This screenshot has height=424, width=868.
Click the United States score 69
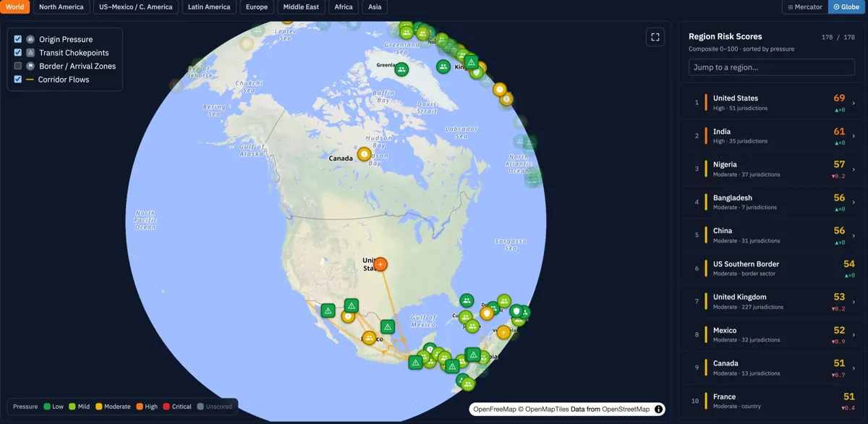(839, 98)
